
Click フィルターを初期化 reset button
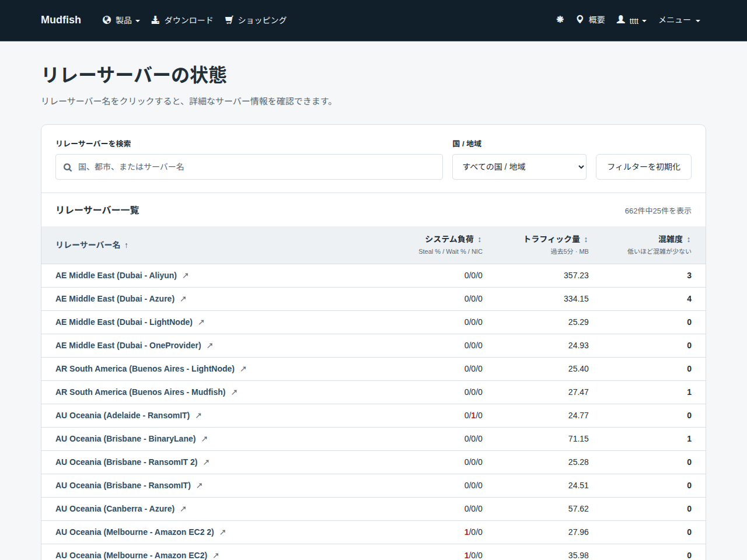pos(644,167)
